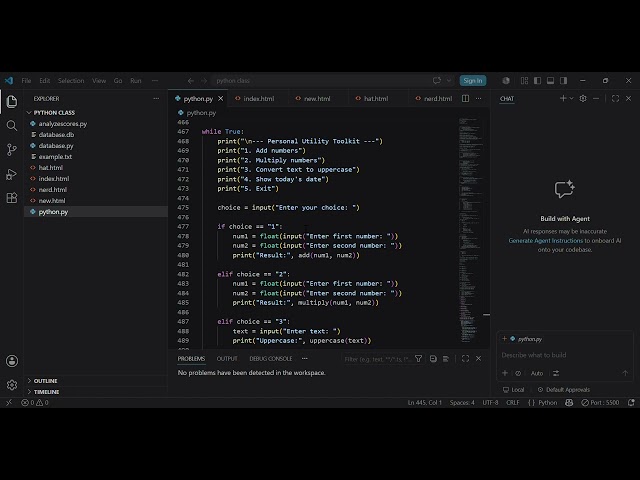Image resolution: width=640 pixels, height=480 pixels.
Task: Add context with plus in chat input
Action: pyautogui.click(x=505, y=373)
